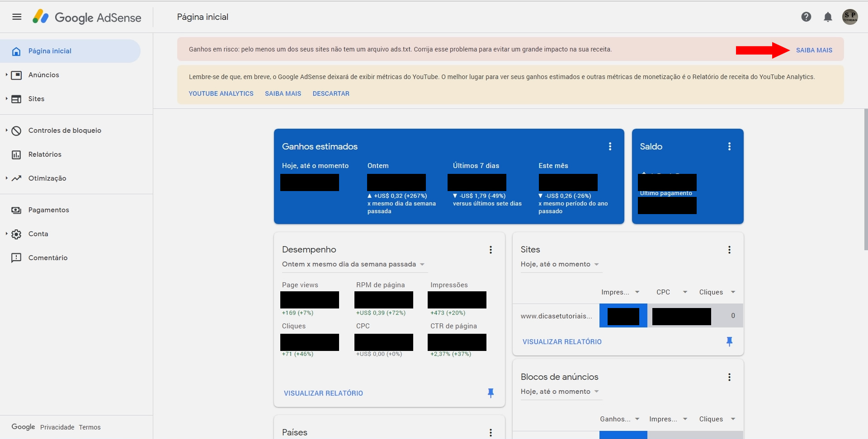Open the hamburger main menu

click(x=17, y=17)
